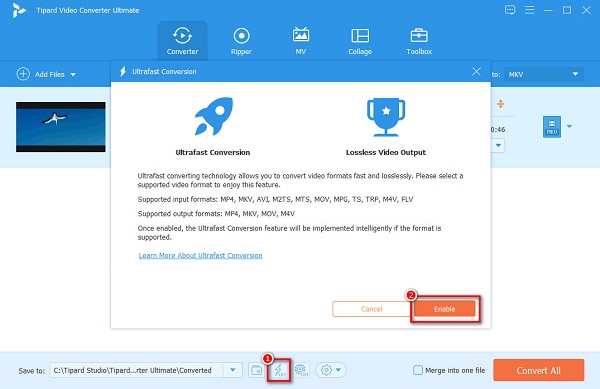Click the Supported input formats line
The image size is (600, 389).
(275, 199)
